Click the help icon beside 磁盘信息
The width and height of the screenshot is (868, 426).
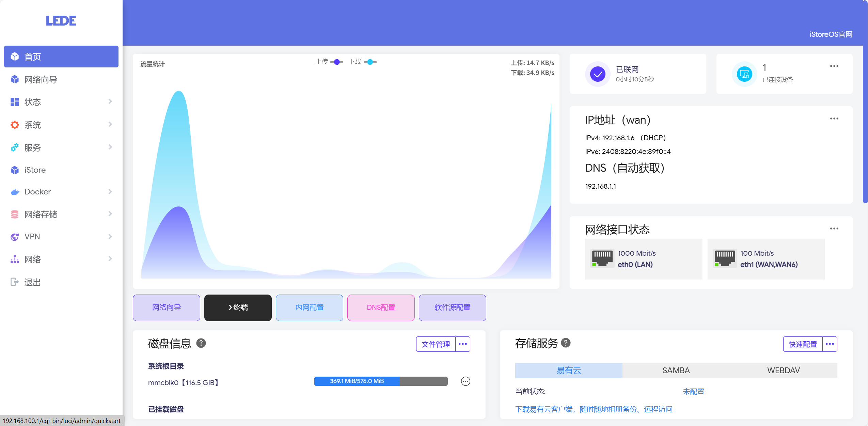pyautogui.click(x=201, y=343)
